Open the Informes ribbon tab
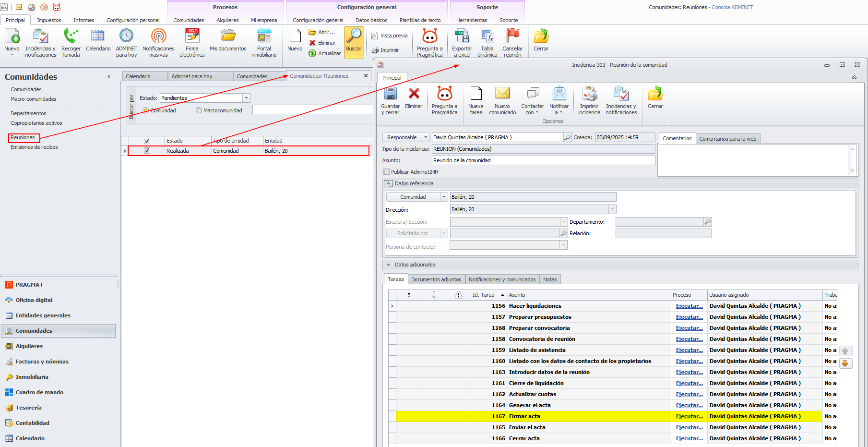 pyautogui.click(x=83, y=20)
